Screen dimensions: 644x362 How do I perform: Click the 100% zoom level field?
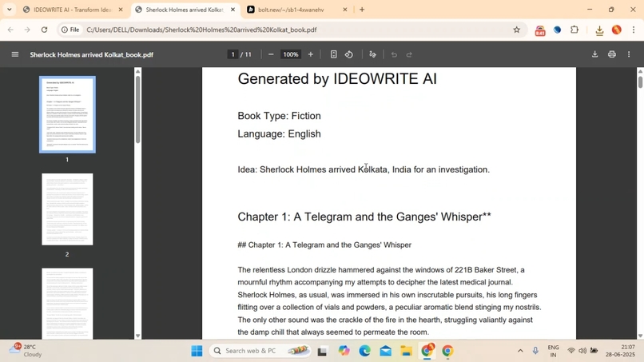[x=290, y=54]
